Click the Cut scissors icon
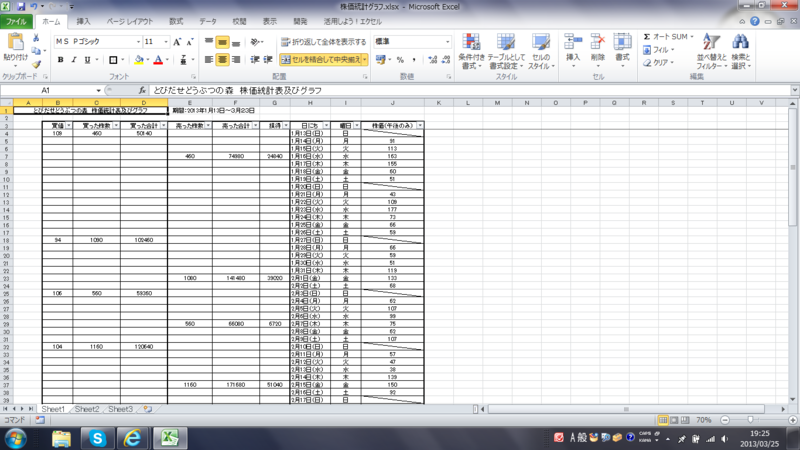Image resolution: width=800 pixels, height=450 pixels. (36, 38)
